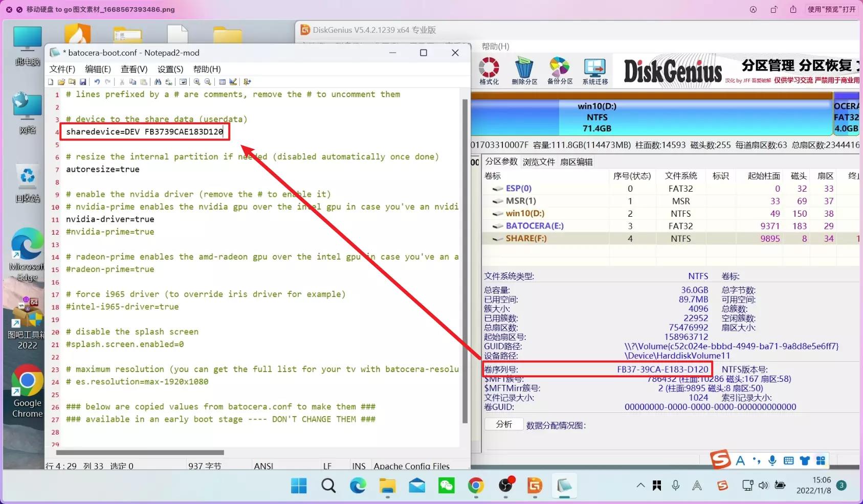The height and width of the screenshot is (504, 863).
Task: Click the Replace icon in Notepad2 toolbar
Action: (x=168, y=82)
